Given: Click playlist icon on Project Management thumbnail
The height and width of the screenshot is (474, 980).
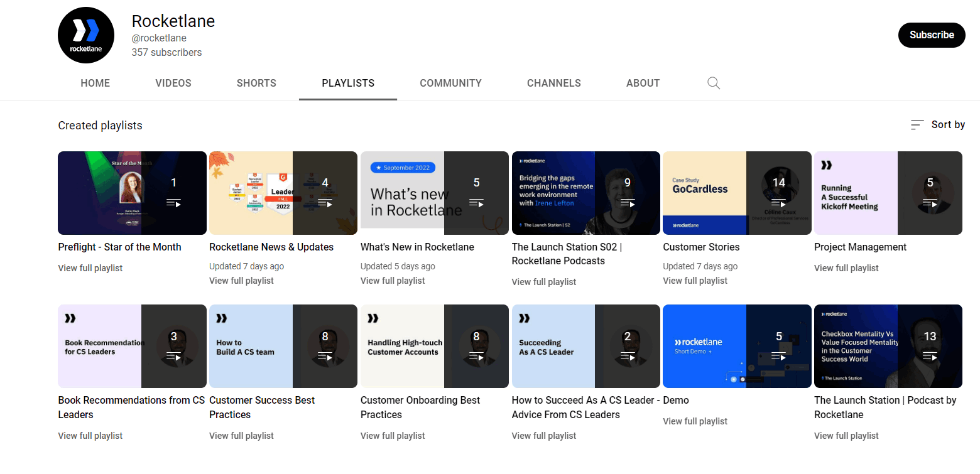Looking at the screenshot, I should click(x=930, y=203).
